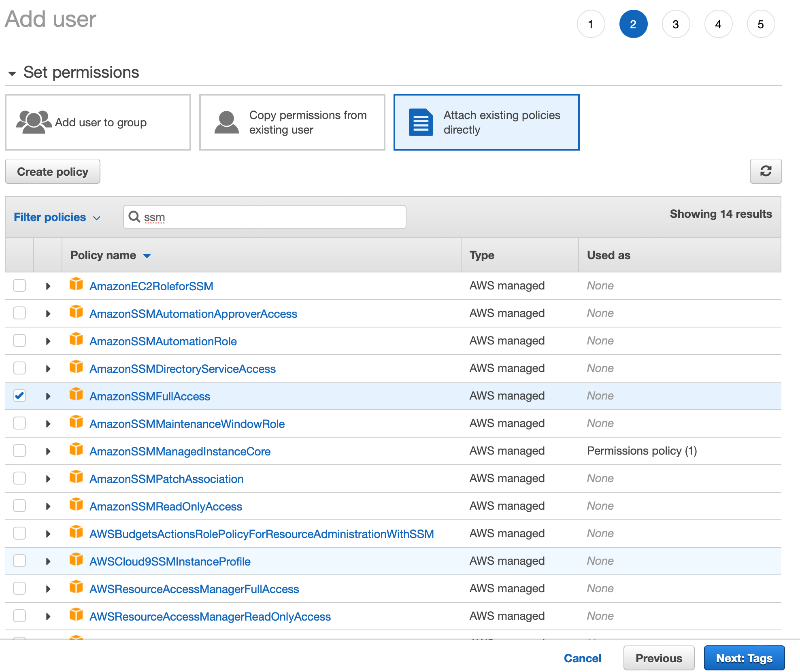
Task: Select the Add user to group option
Action: 98,122
